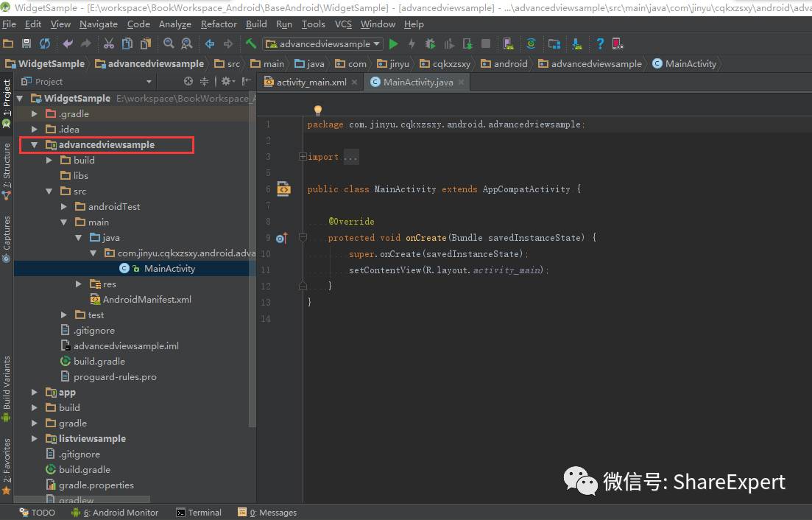
Task: Click the Copy icon in toolbar
Action: coord(127,44)
